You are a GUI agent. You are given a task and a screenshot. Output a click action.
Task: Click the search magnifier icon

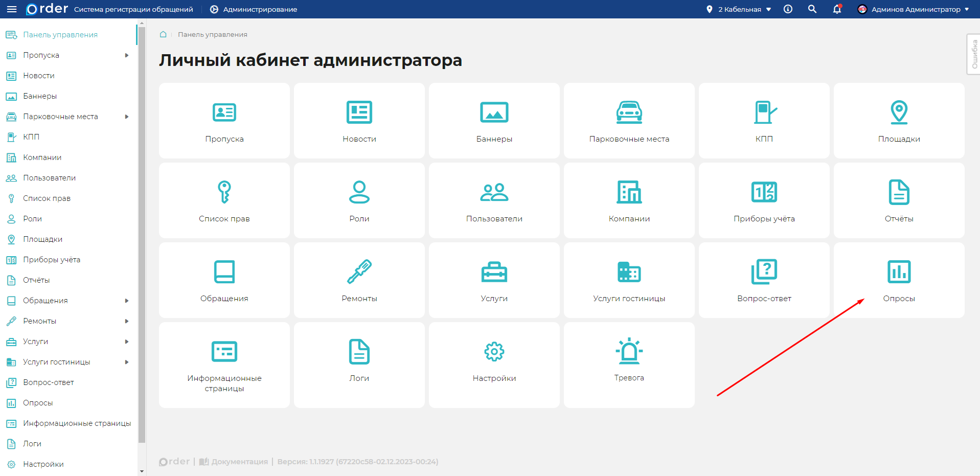click(x=812, y=9)
